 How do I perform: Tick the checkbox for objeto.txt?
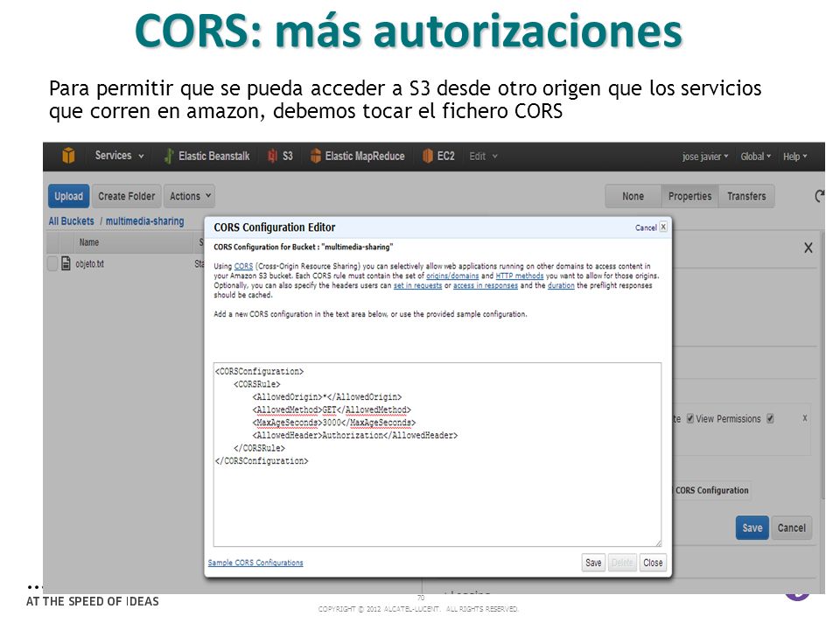[52, 263]
